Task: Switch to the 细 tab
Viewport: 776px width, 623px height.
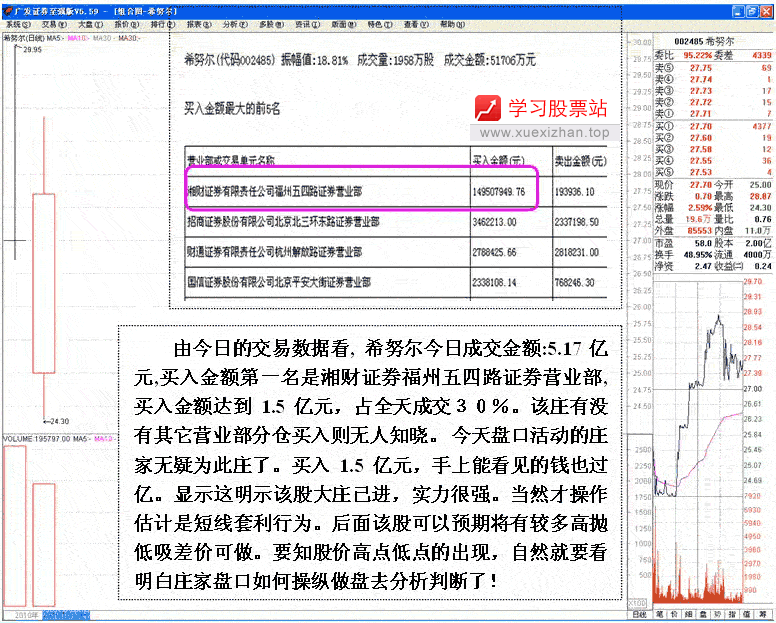Action: 689,614
